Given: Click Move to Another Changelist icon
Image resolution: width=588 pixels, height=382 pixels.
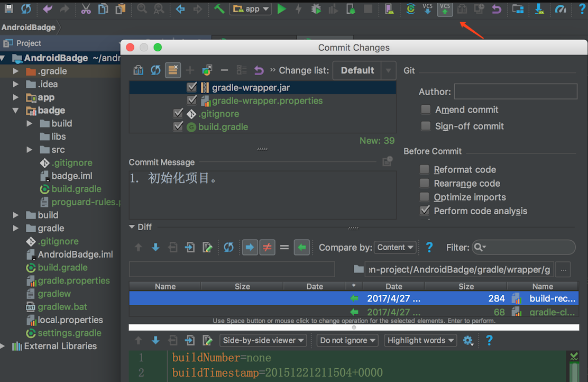Looking at the screenshot, I should click(x=207, y=70).
